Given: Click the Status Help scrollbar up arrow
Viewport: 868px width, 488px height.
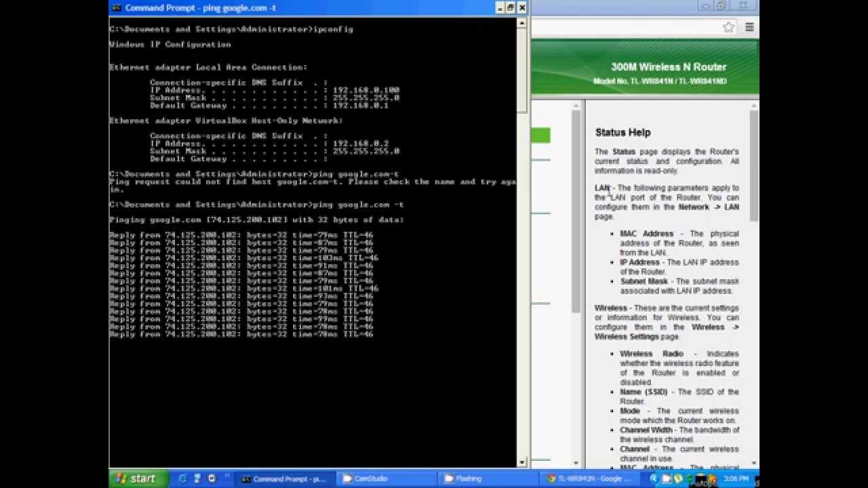Looking at the screenshot, I should point(754,105).
